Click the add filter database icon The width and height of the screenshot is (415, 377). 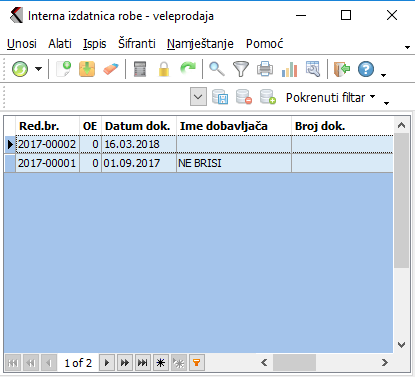268,97
